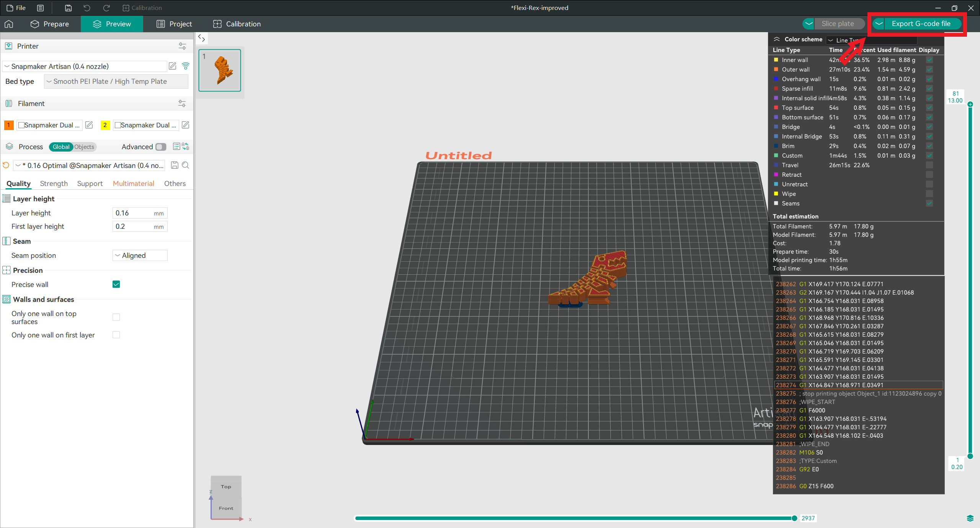Save the process preset
The width and height of the screenshot is (980, 528).
click(175, 165)
